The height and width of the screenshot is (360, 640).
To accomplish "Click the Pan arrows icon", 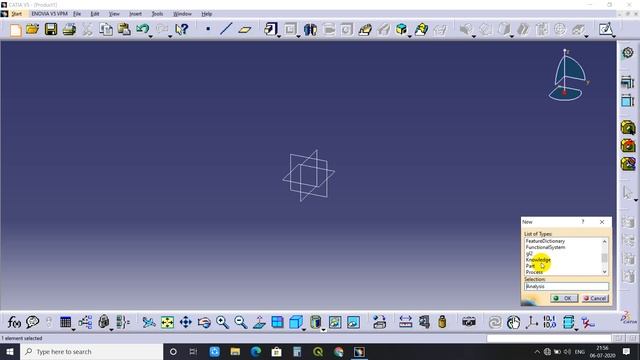I will point(186,322).
